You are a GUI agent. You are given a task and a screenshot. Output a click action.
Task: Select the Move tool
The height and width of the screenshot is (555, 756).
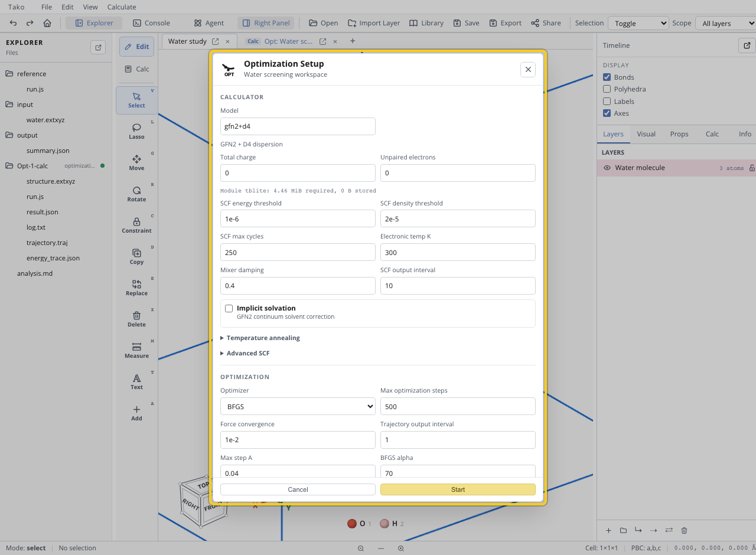pos(136,162)
